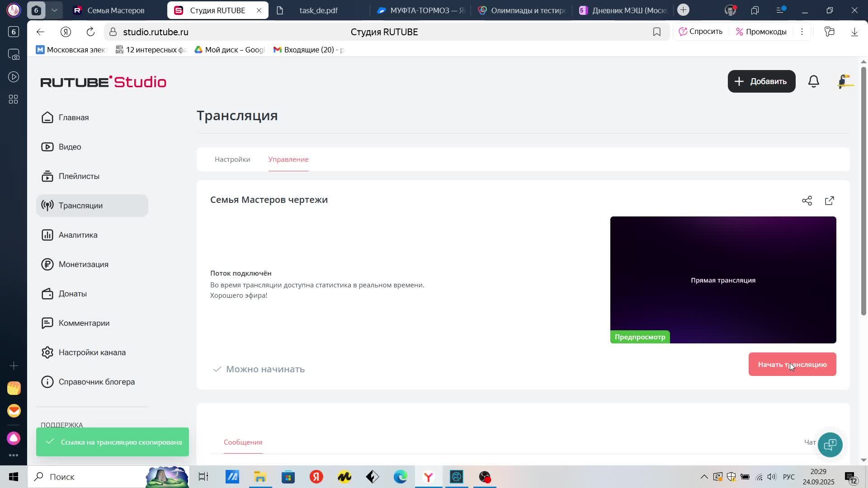Image resolution: width=868 pixels, height=488 pixels.
Task: Click the Прямая трансляция preview thumbnail
Action: click(723, 280)
